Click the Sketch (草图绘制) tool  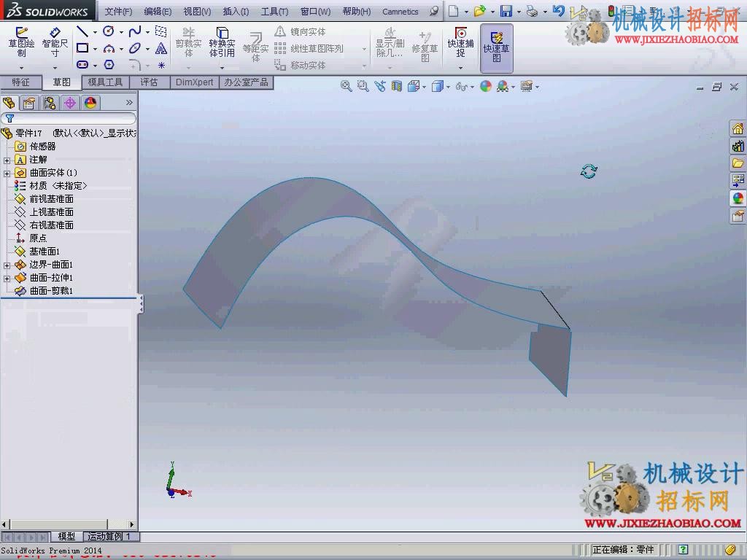click(x=21, y=42)
